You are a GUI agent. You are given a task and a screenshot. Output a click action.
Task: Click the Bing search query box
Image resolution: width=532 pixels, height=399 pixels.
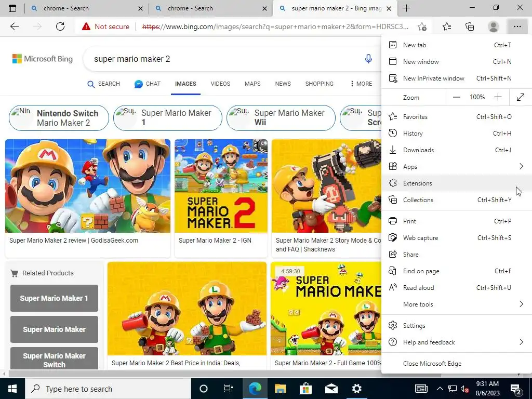(x=224, y=59)
